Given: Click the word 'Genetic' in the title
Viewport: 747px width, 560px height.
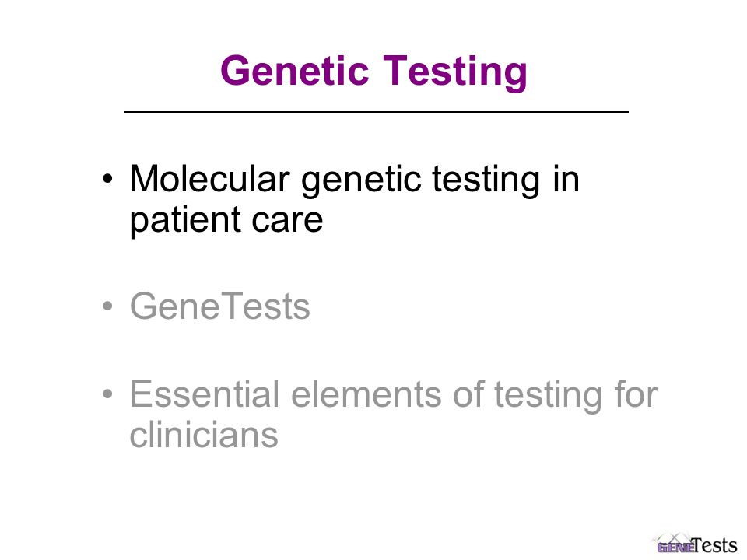Looking at the screenshot, I should pos(295,71).
